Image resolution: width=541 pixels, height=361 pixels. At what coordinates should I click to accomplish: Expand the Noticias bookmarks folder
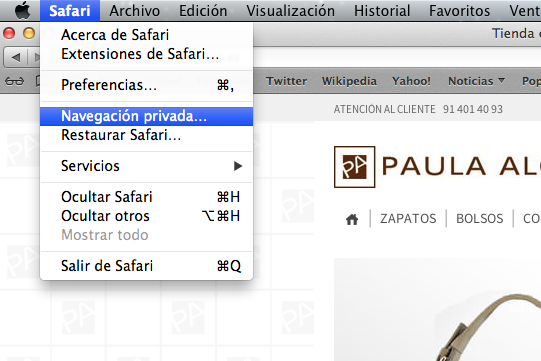coord(476,81)
